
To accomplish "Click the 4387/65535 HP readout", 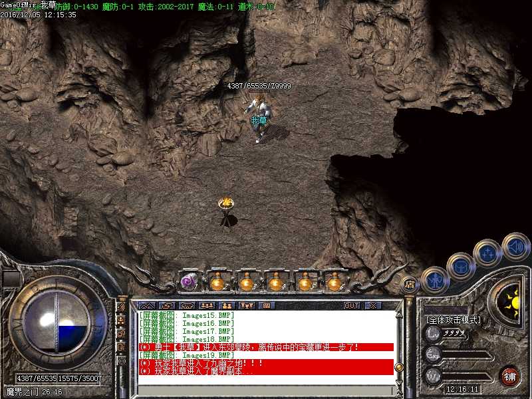I will tap(37, 378).
